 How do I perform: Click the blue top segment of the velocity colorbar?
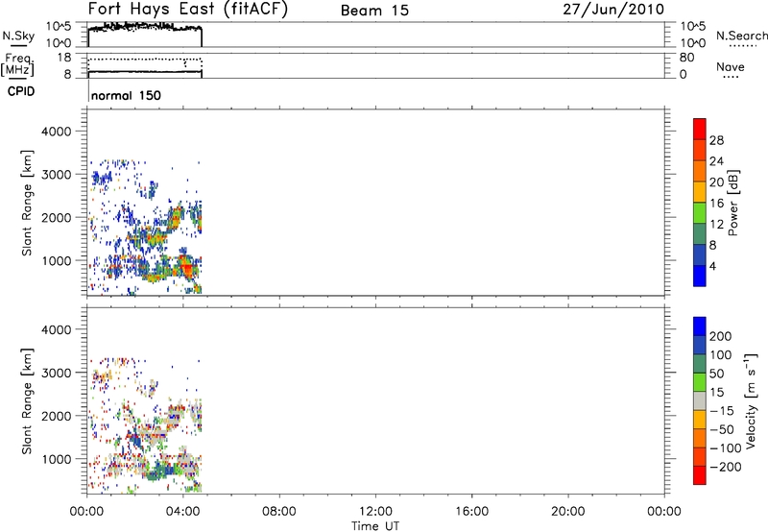(x=700, y=326)
